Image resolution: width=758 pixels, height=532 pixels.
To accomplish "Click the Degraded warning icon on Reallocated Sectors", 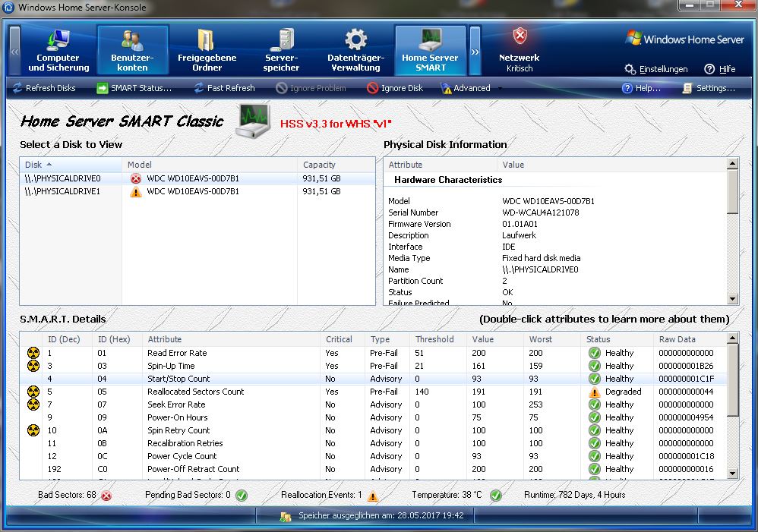I will click(x=595, y=392).
